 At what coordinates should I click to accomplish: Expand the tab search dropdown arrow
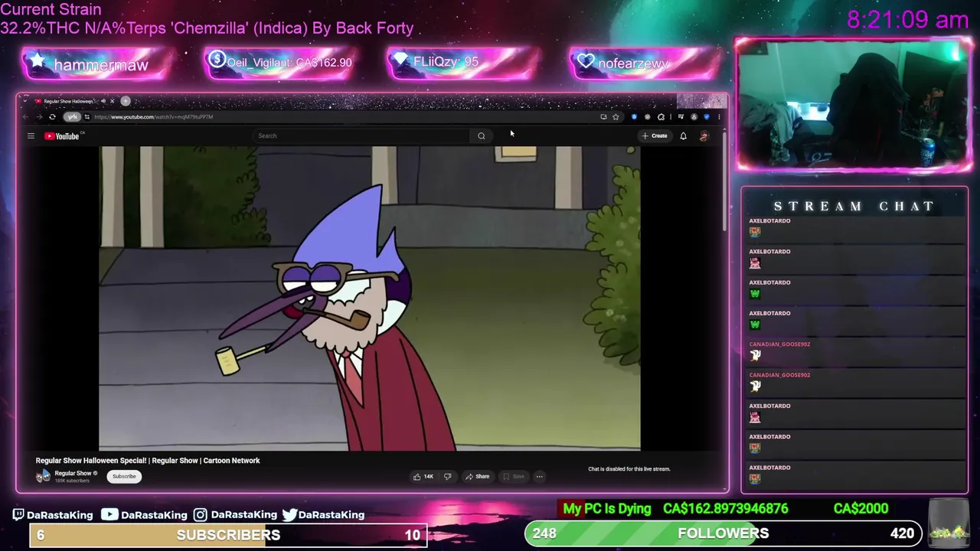click(25, 101)
